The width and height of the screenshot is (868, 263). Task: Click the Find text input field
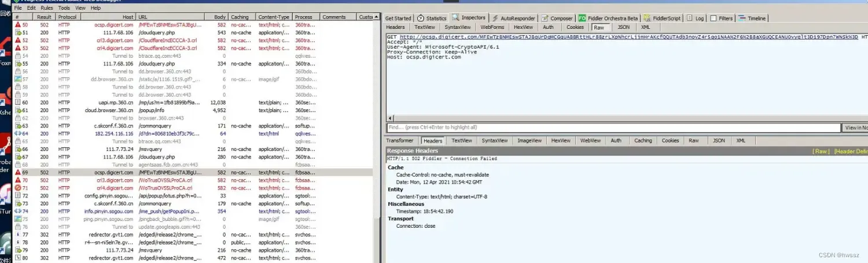[x=613, y=128]
